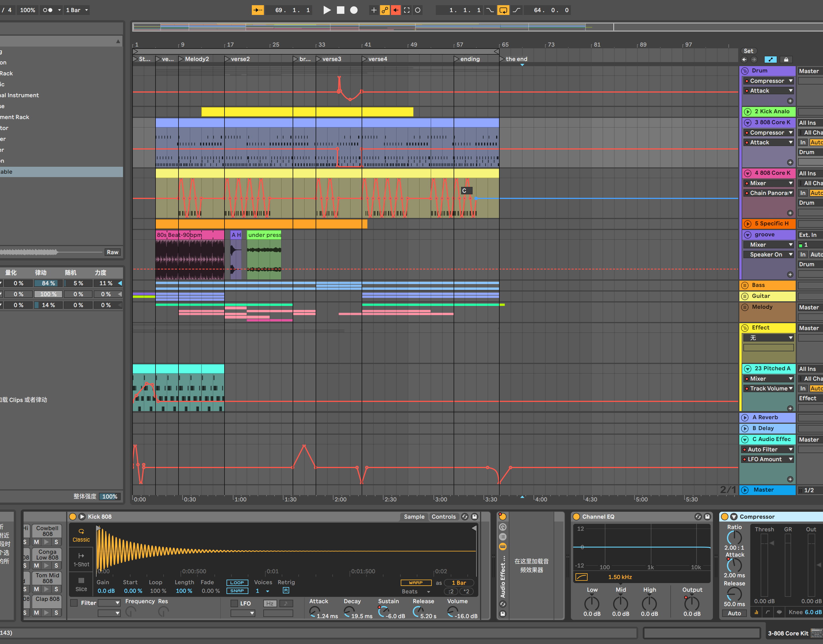
Task: Unfold the Drum group track
Action: (745, 71)
